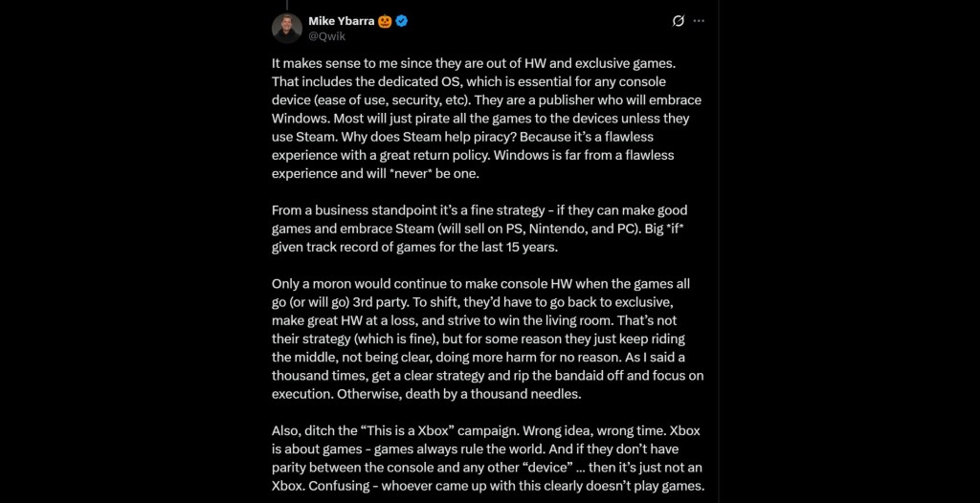Click the opening line "It makes sense to me"
The height and width of the screenshot is (503, 980).
[337, 64]
